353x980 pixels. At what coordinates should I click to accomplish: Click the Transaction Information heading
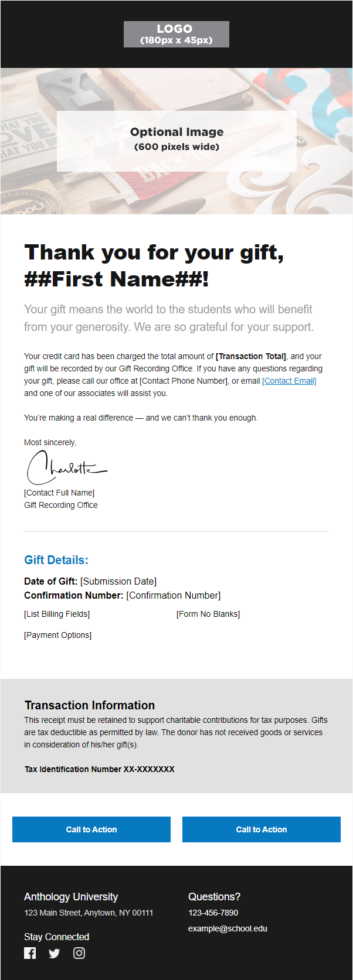90,705
